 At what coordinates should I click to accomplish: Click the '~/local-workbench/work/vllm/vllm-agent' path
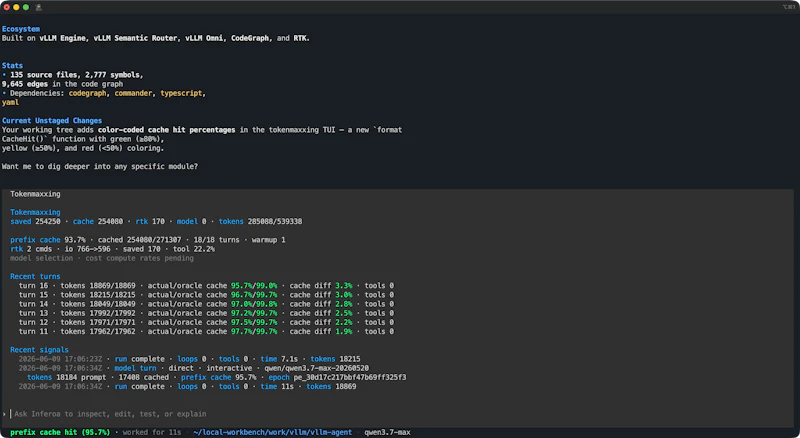[272, 432]
